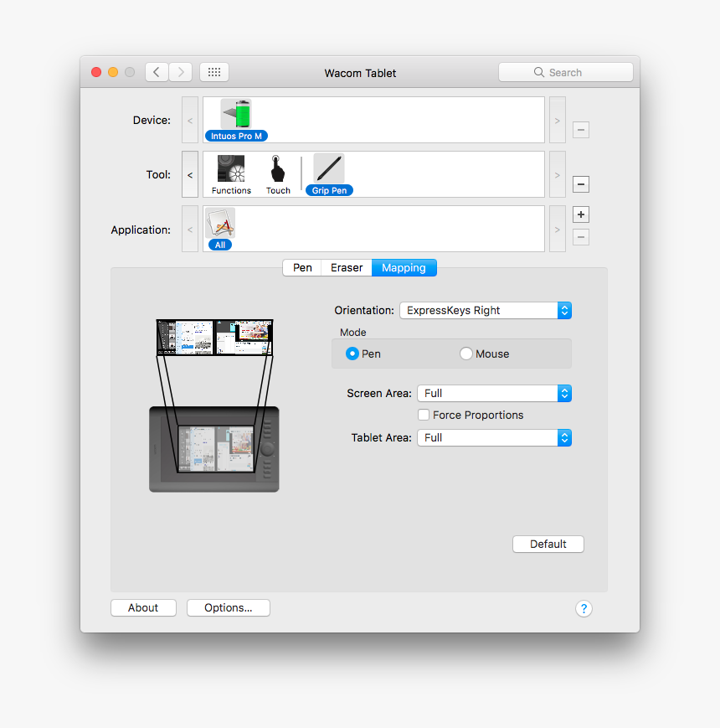720x728 pixels.
Task: Open the Options dialog
Action: click(228, 607)
